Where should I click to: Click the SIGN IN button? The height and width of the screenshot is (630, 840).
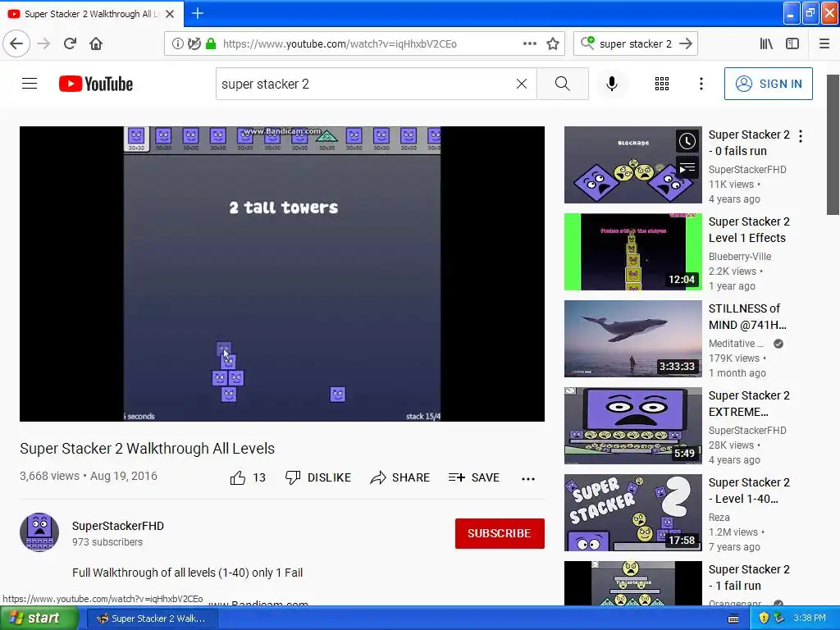pyautogui.click(x=768, y=84)
